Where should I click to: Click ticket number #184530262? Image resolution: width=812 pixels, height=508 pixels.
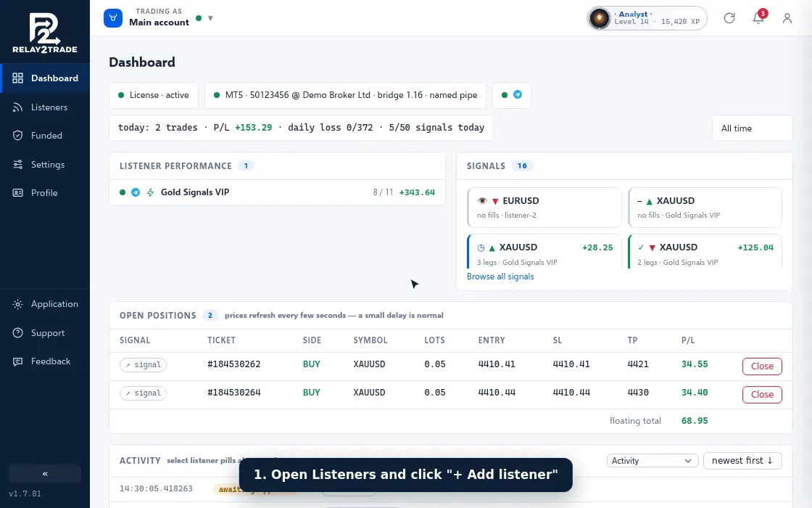click(x=234, y=364)
